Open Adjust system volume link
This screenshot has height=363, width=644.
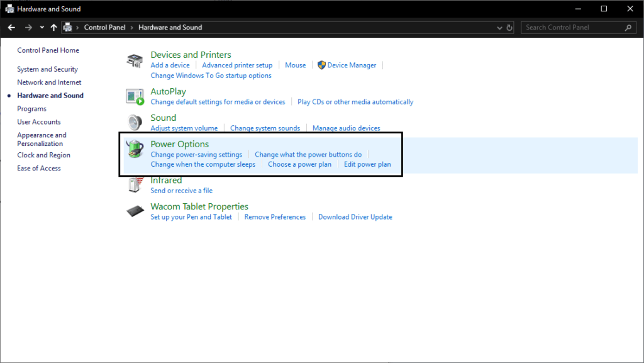[x=184, y=128]
